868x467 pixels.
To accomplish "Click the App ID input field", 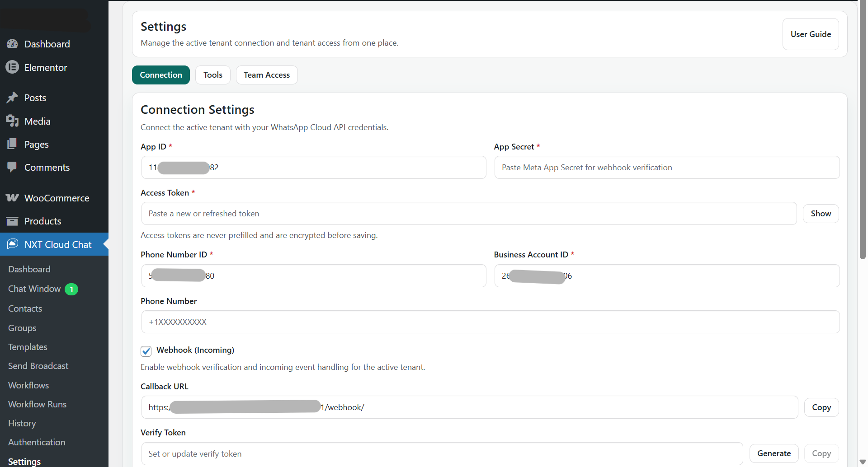I will 314,168.
